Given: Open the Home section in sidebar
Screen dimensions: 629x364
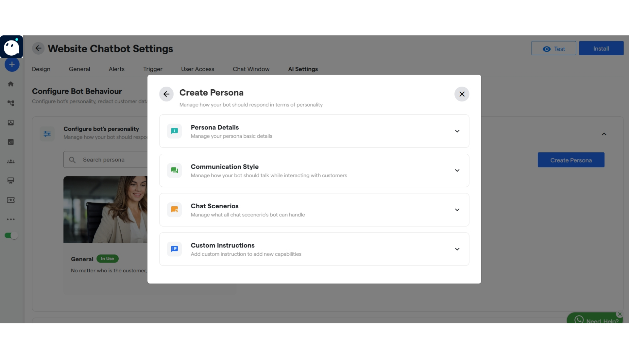Looking at the screenshot, I should [x=11, y=84].
